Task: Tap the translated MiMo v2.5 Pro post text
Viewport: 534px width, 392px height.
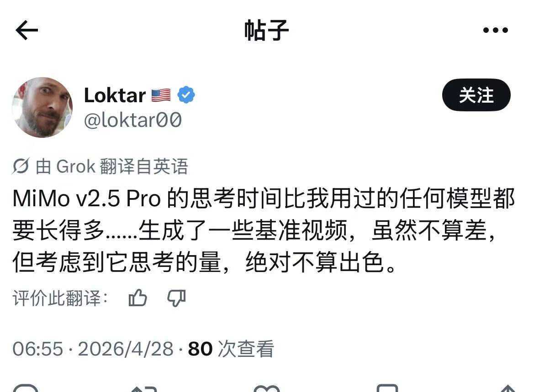Action: tap(263, 230)
